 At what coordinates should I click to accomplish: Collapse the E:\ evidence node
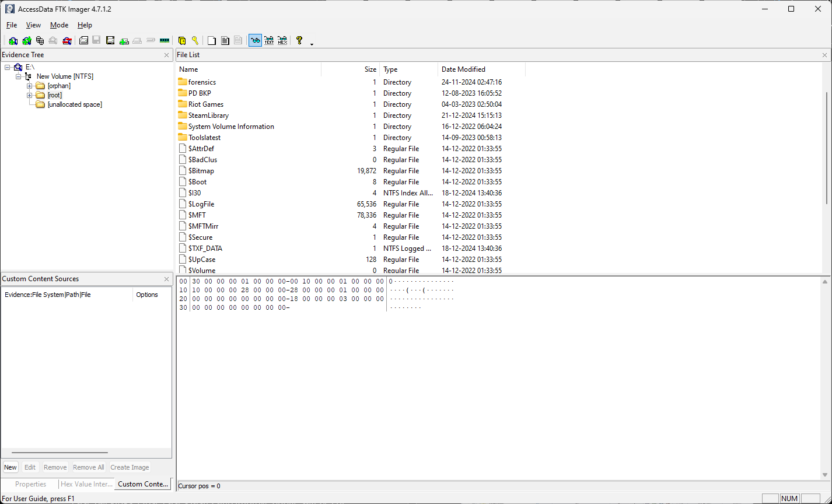(8, 67)
